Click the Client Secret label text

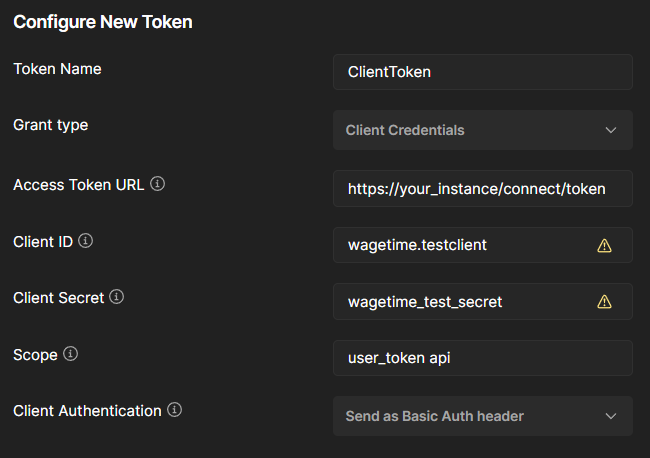(x=58, y=298)
